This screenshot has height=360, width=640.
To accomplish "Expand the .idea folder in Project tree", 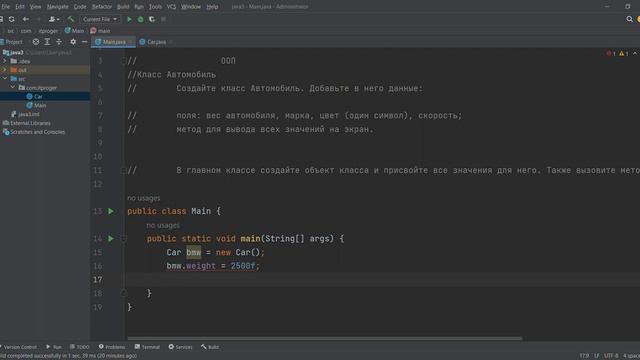I will pos(5,61).
